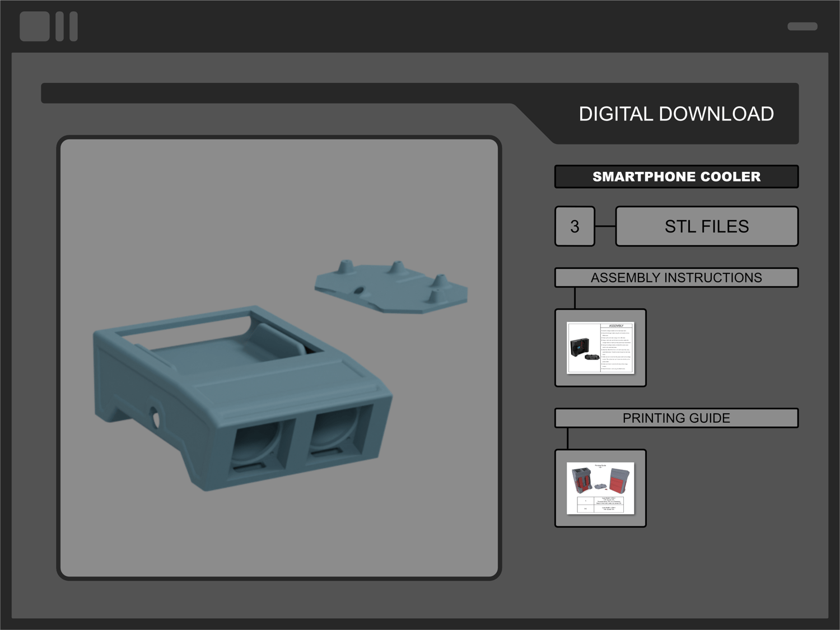Open the STL FILES box

click(x=707, y=226)
